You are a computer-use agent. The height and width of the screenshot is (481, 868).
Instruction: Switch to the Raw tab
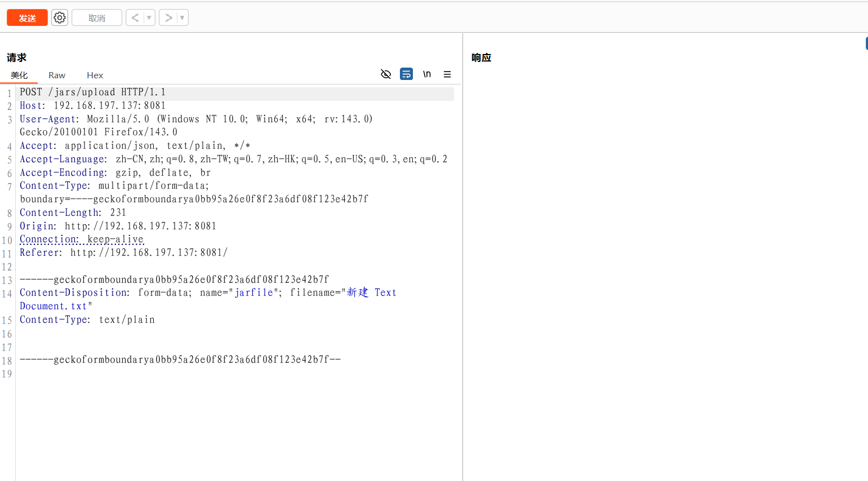click(x=57, y=75)
